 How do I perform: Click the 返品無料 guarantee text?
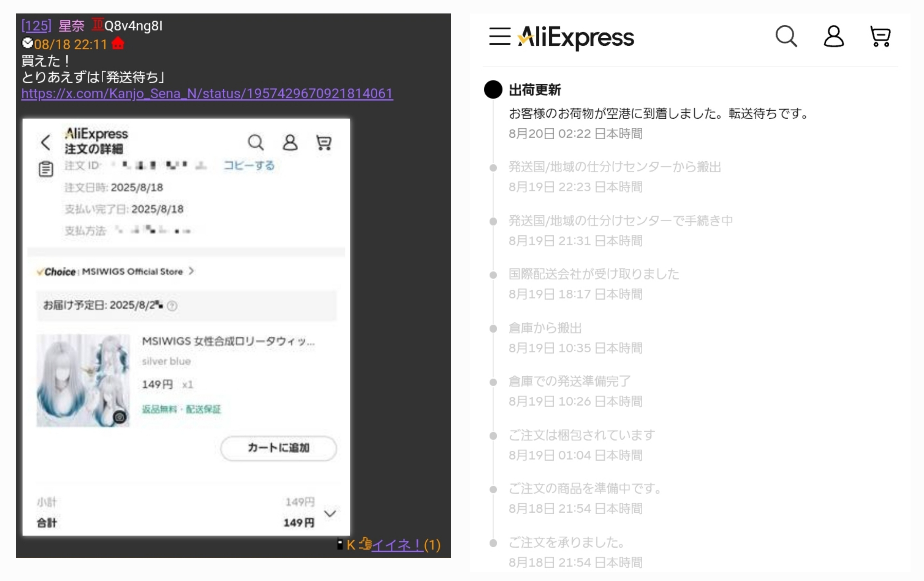pyautogui.click(x=159, y=409)
